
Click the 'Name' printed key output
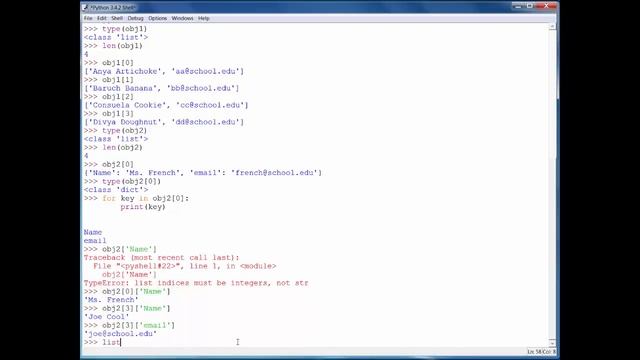tap(93, 232)
